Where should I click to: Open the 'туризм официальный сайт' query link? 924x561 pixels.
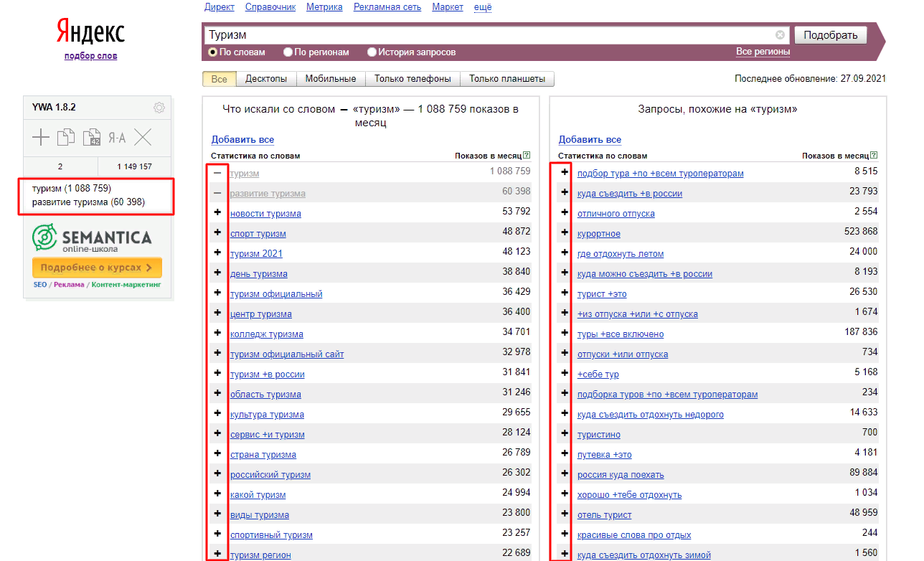287,354
